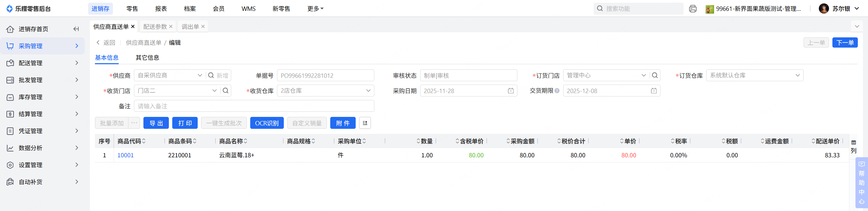This screenshot has height=211, width=868.
Task: Close the 配送参数 tab
Action: pyautogui.click(x=171, y=27)
